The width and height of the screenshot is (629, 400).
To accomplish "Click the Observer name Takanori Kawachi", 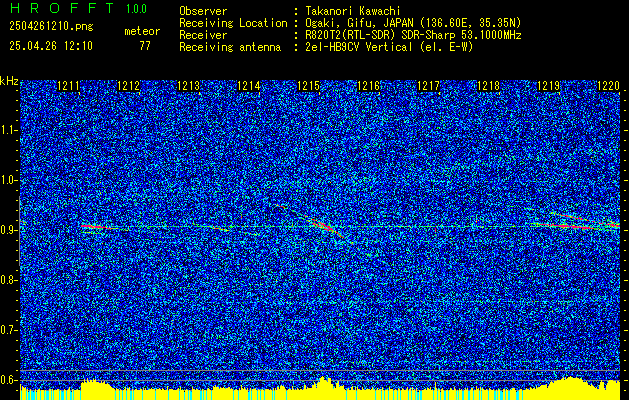I will point(351,11).
